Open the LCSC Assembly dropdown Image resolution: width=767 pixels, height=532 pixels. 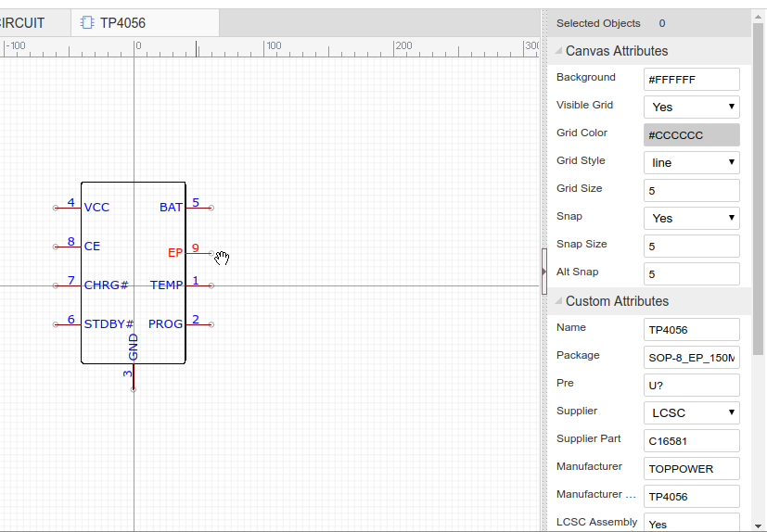[691, 523]
